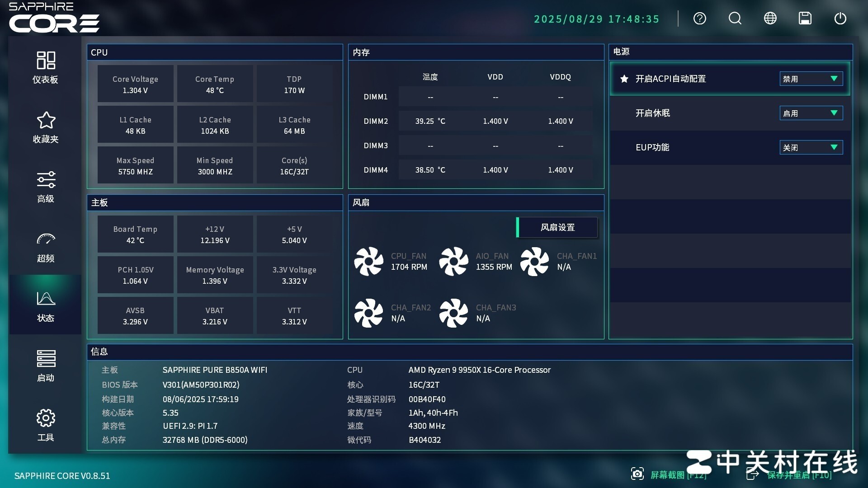Open the search icon
This screenshot has width=868, height=488.
coord(735,19)
